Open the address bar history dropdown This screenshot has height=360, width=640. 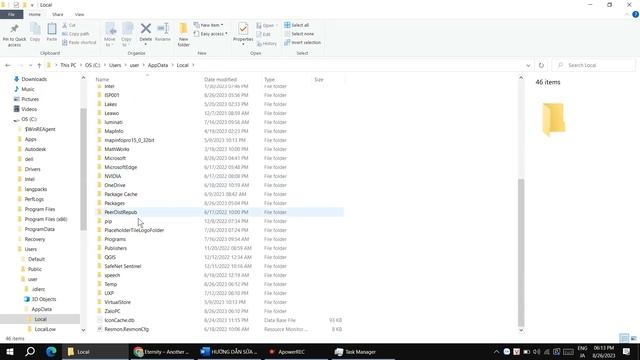[x=528, y=65]
